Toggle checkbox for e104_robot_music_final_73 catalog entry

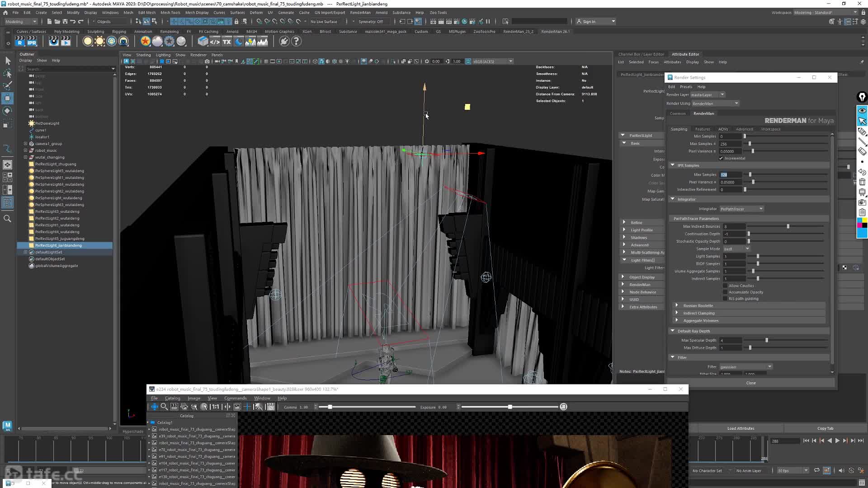tap(154, 463)
